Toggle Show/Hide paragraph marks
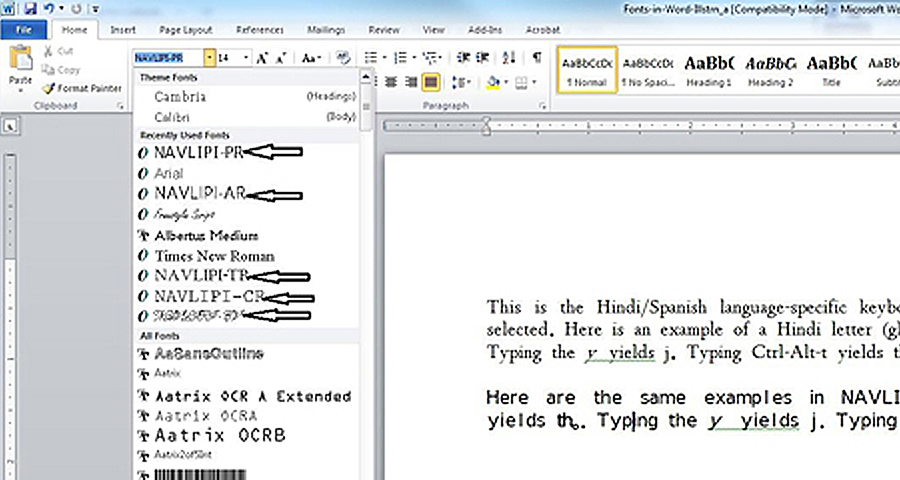 tap(537, 57)
